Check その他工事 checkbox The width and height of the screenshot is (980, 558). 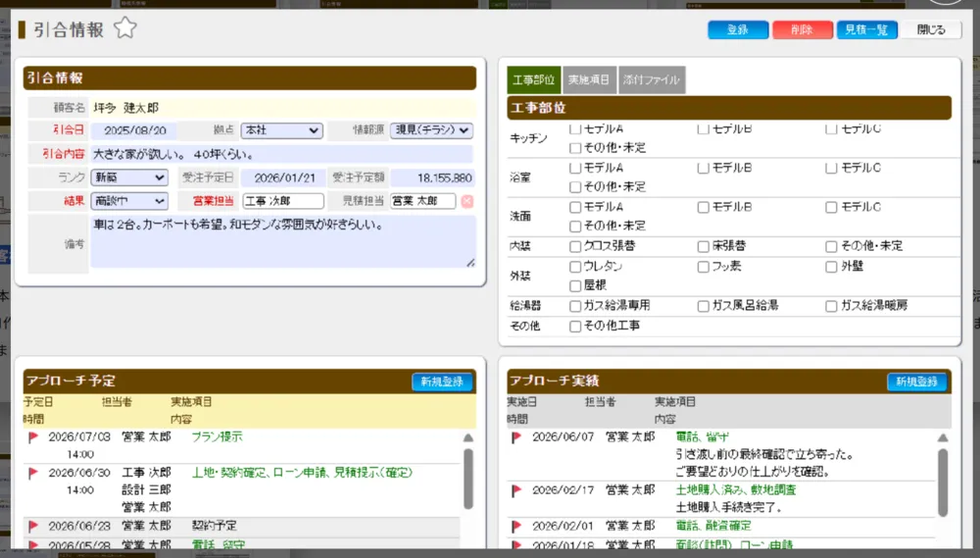pos(575,326)
